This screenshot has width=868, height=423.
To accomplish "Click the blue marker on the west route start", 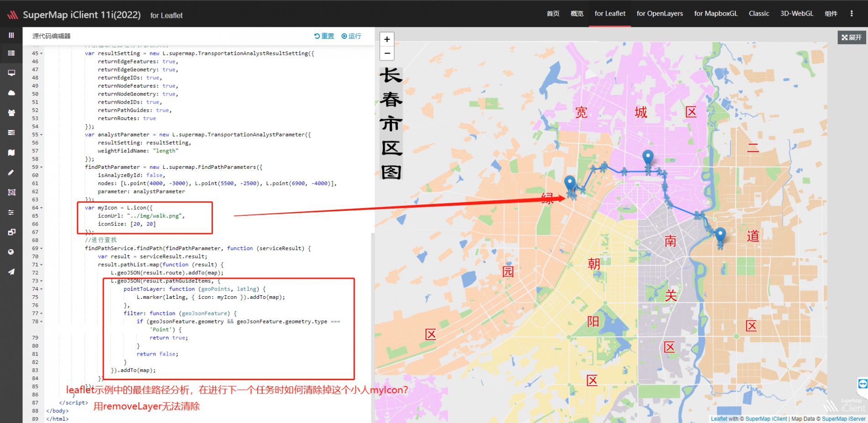I will (x=570, y=183).
